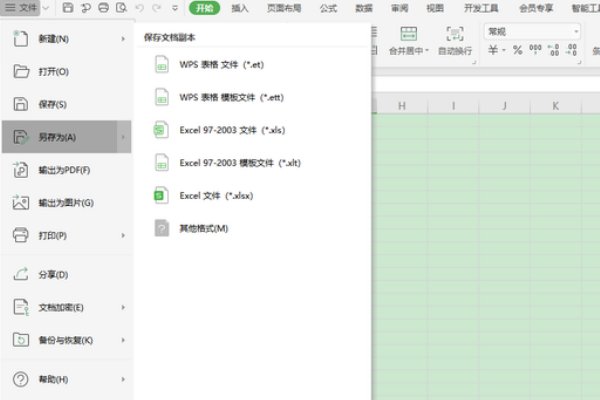Open the 页面布局 ribbon tab
The image size is (600, 400).
tap(284, 8)
